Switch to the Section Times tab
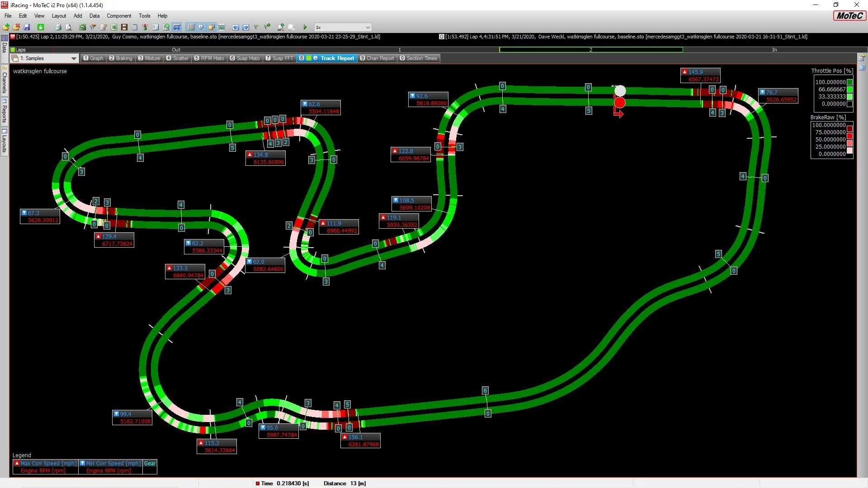The width and height of the screenshot is (868, 488). [419, 58]
